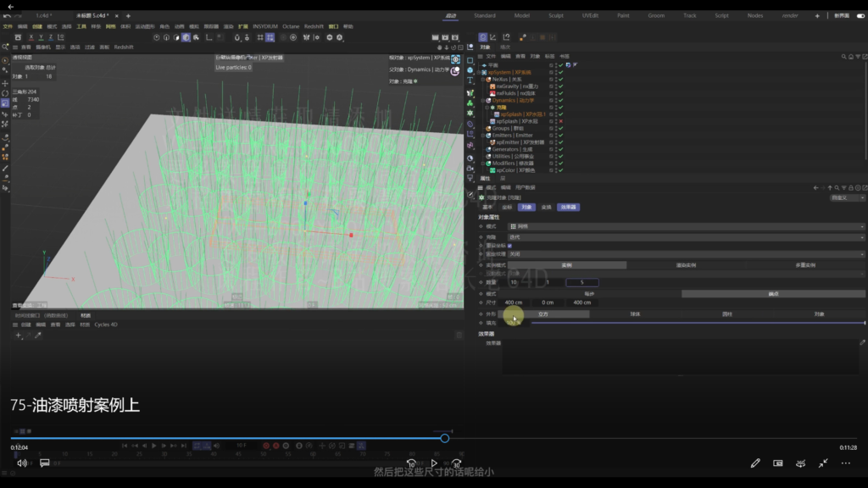Toggle xpSystem enabled green checkmark
The image size is (868, 488).
coord(561,72)
